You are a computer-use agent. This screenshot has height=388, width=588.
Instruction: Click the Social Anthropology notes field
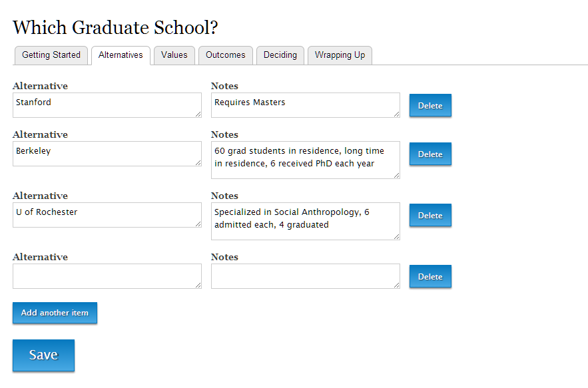(x=306, y=221)
